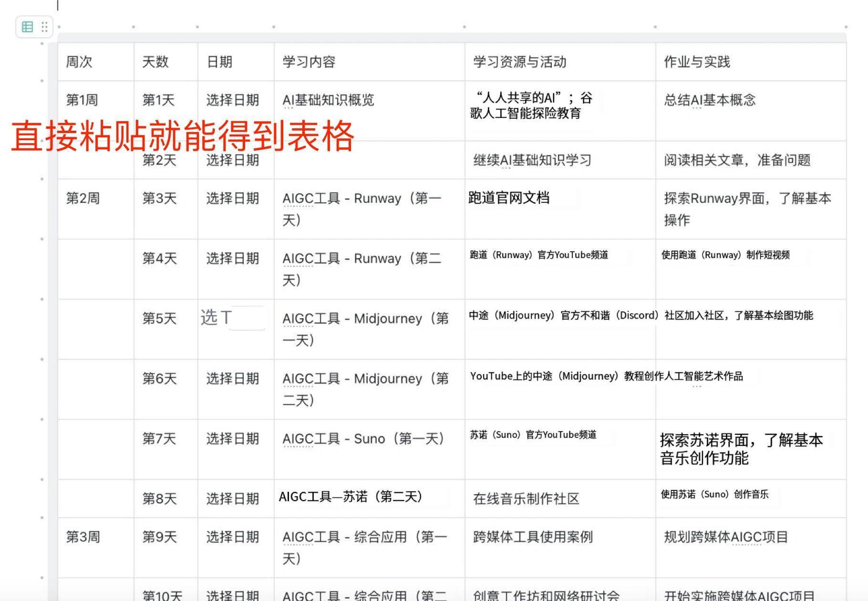868x601 pixels.
Task: Open 选择日期 in the 第4天 row
Action: [233, 259]
